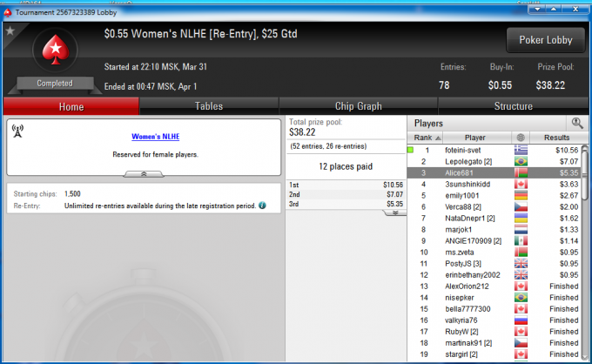Click the scroll-up arrow of the players list

584,148
